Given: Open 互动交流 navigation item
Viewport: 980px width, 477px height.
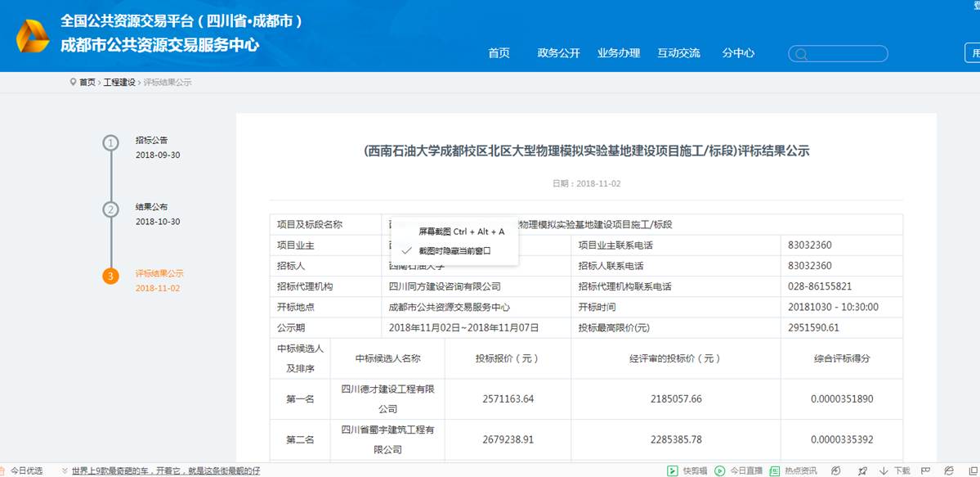Looking at the screenshot, I should coord(678,53).
